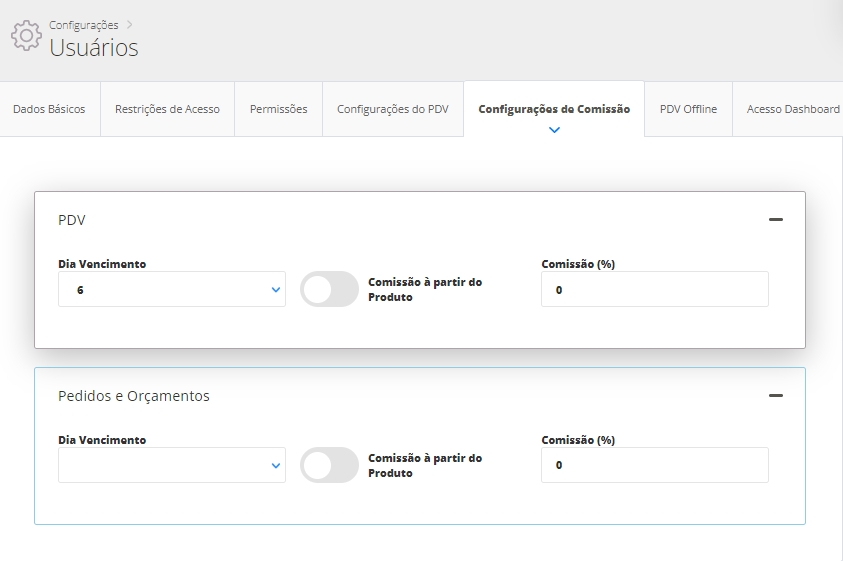Image resolution: width=843 pixels, height=561 pixels.
Task: Go to the Permissões tab
Action: (x=278, y=109)
